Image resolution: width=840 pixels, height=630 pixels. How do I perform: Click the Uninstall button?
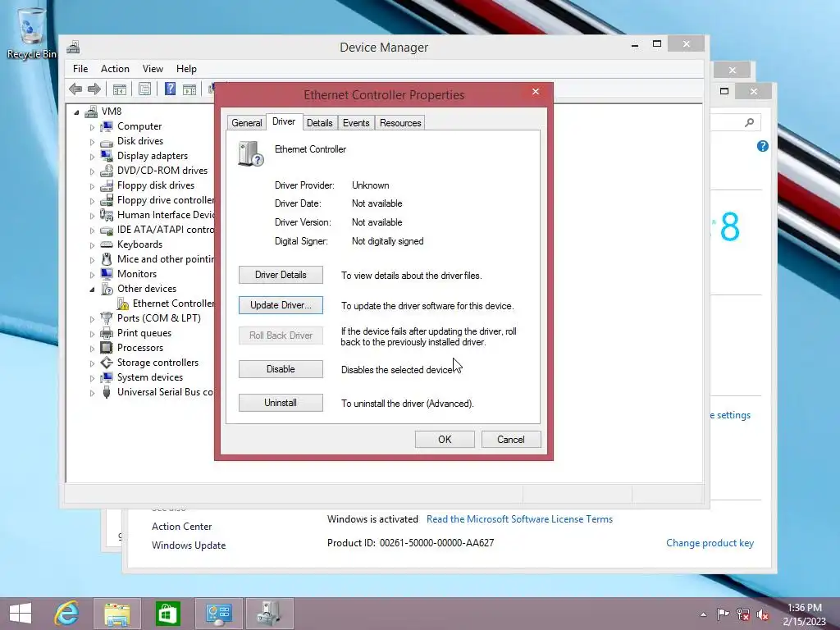click(x=281, y=403)
